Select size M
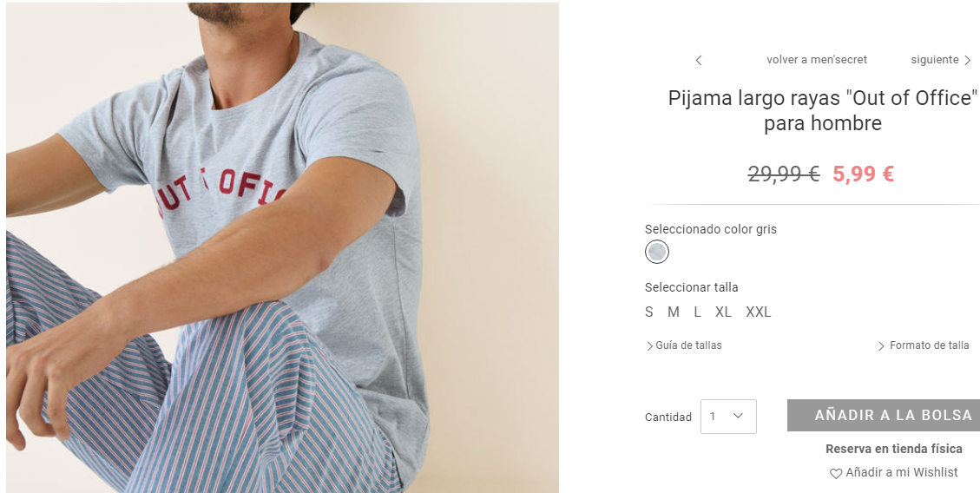The image size is (980, 493). point(673,312)
